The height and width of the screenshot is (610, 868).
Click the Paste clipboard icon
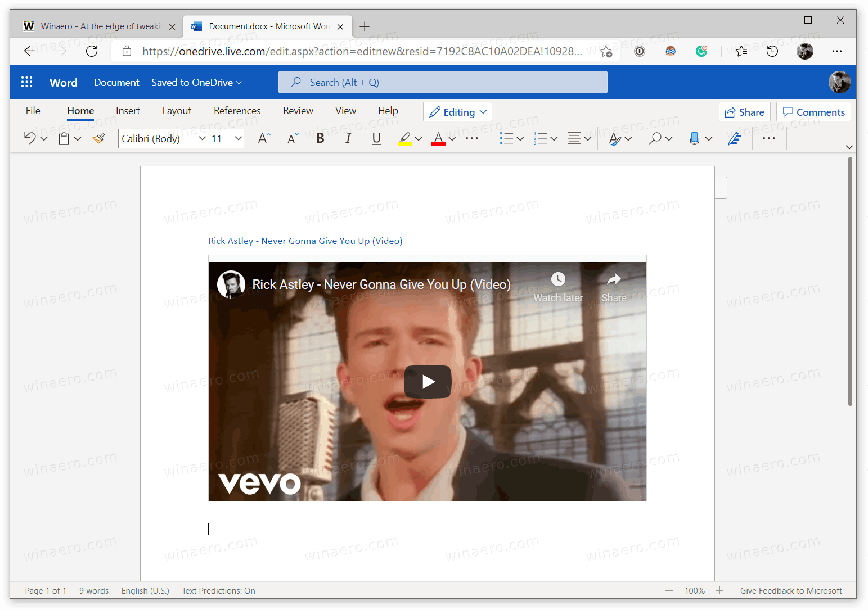click(x=64, y=138)
